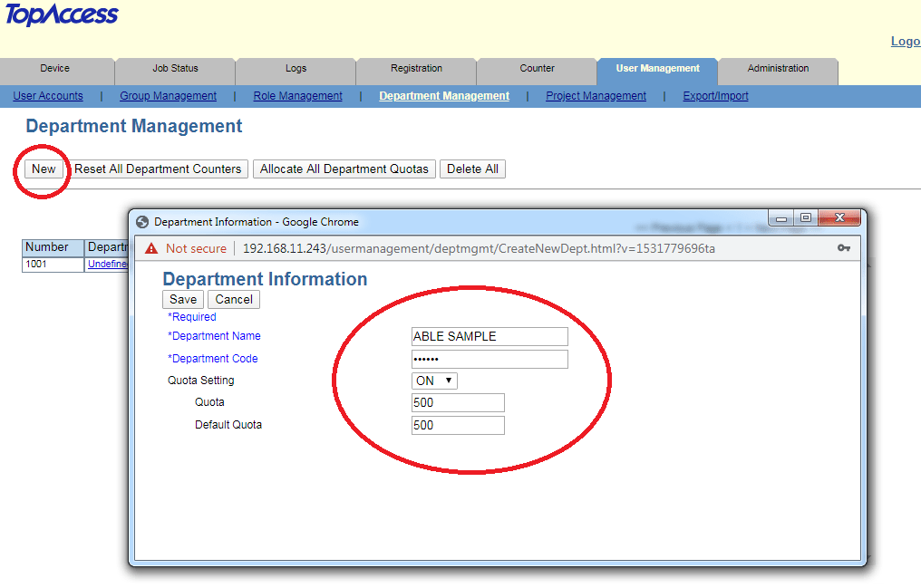The height and width of the screenshot is (588, 921).
Task: Open the Counter tab
Action: point(536,68)
